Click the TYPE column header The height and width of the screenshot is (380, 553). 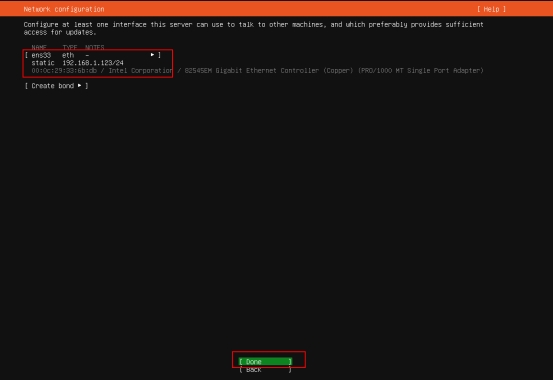pos(70,47)
